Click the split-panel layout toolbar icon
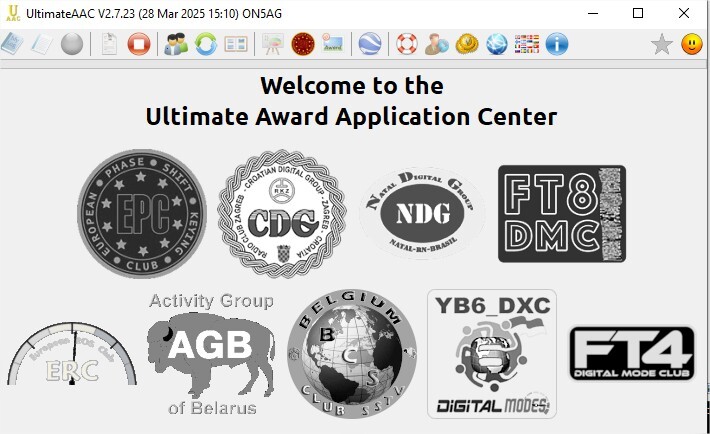Viewport: 710px width, 434px height. (236, 44)
